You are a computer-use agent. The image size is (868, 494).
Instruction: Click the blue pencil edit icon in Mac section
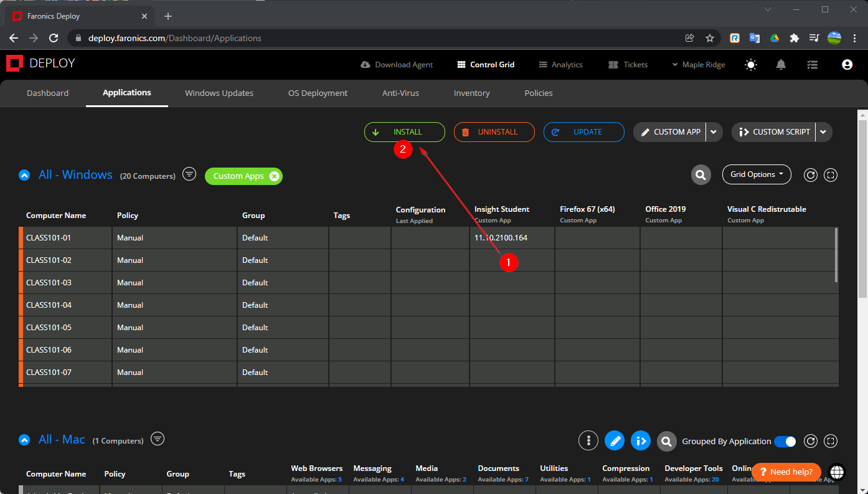coord(614,441)
